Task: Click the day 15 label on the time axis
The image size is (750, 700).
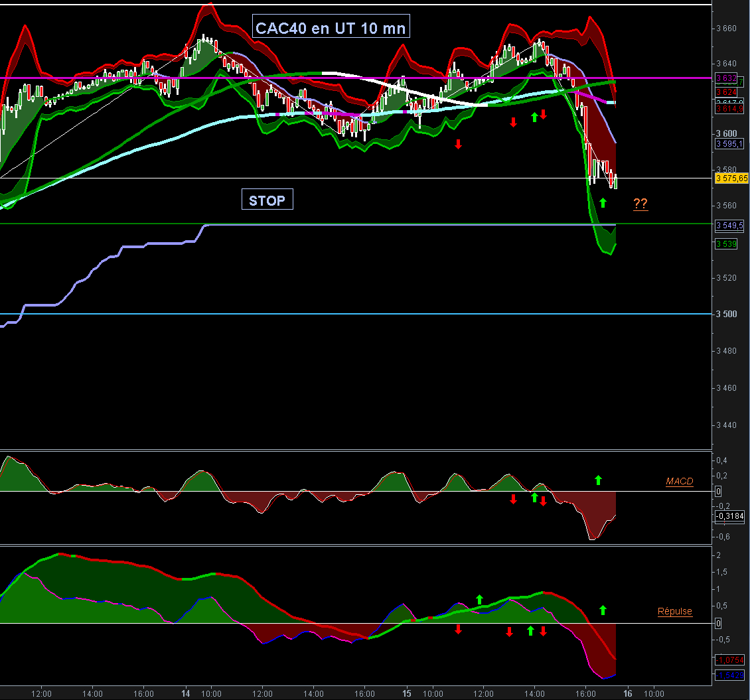Action: click(x=407, y=693)
